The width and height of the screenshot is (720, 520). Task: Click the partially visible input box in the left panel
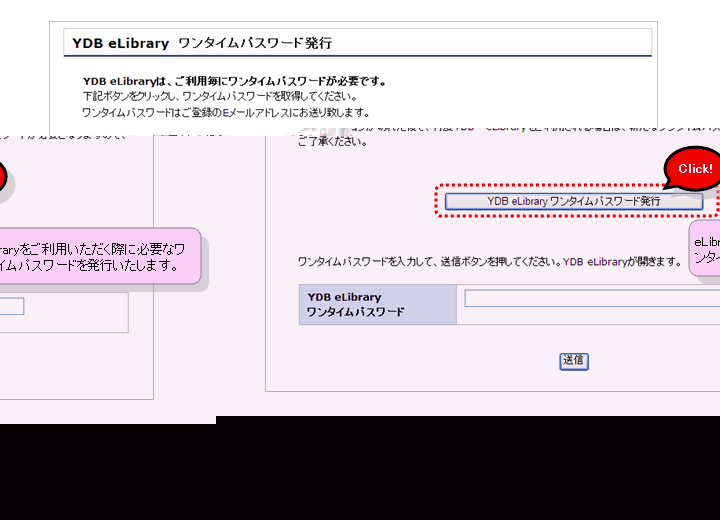tap(11, 306)
